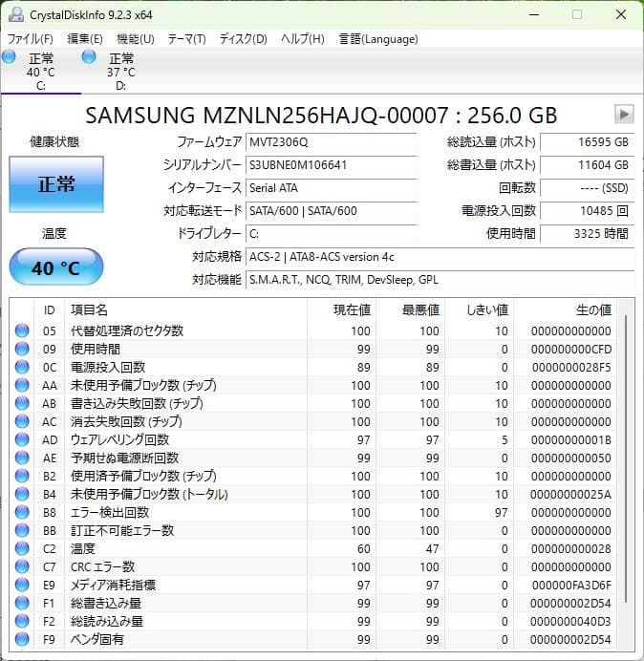644x661 pixels.
Task: Click status orb of row E9 メディア消耗指標
Action: [x=22, y=585]
